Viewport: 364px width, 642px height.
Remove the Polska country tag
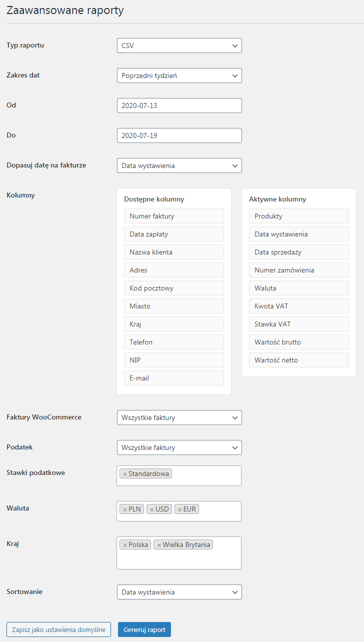[x=125, y=545]
